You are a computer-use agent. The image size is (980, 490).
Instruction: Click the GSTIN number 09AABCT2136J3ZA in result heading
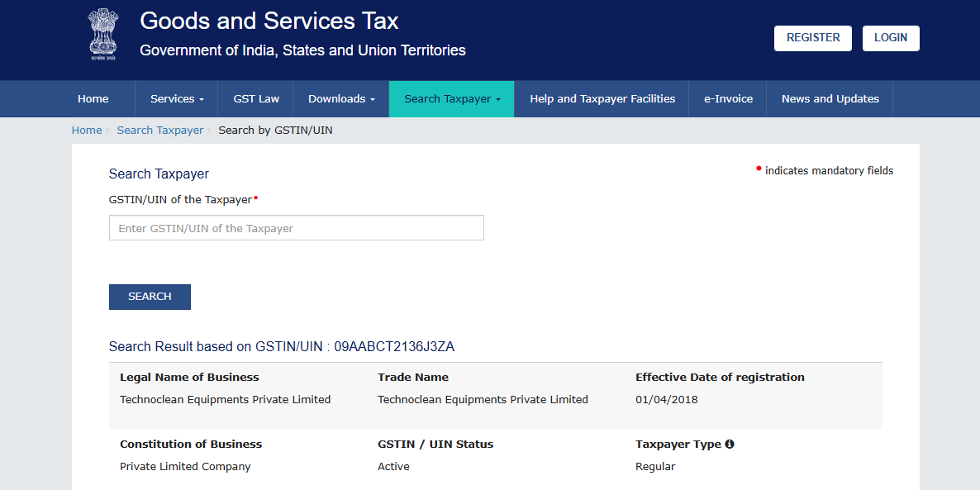(x=394, y=347)
